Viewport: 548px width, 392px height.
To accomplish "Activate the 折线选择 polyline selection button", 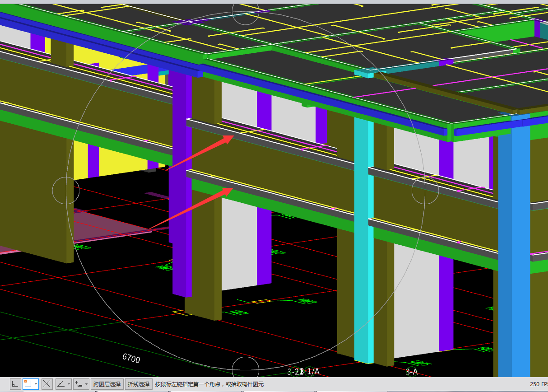I will [138, 384].
